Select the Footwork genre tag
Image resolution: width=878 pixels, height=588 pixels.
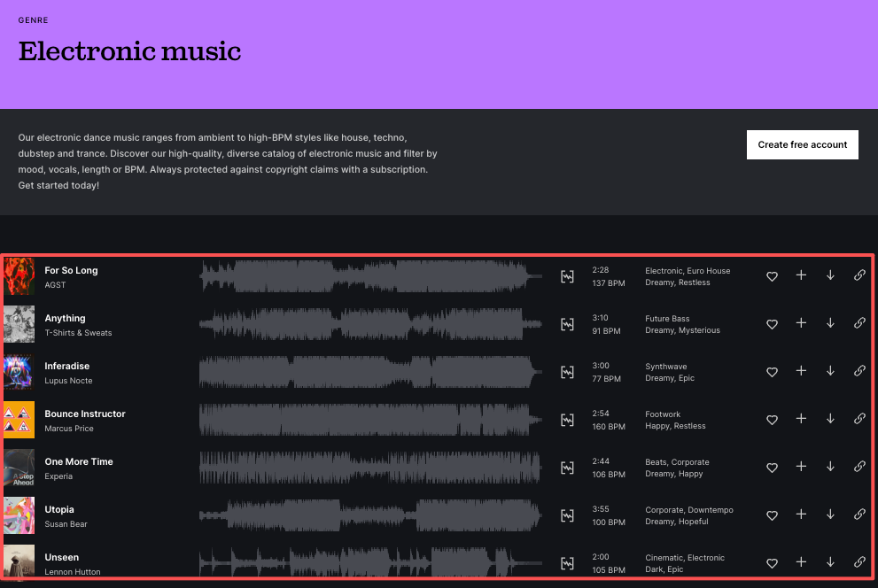(x=663, y=414)
